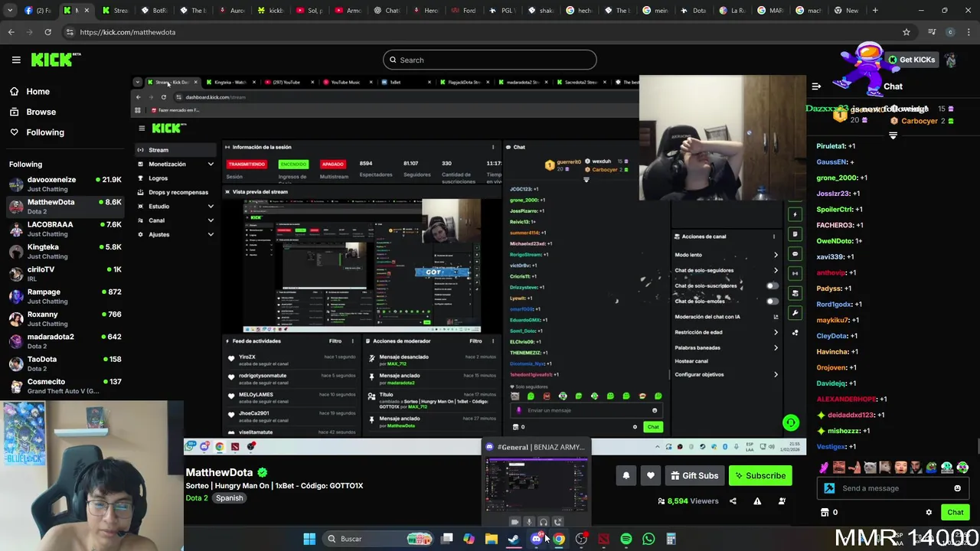Open emoji picker in chat input
The image size is (980, 551).
point(957,488)
